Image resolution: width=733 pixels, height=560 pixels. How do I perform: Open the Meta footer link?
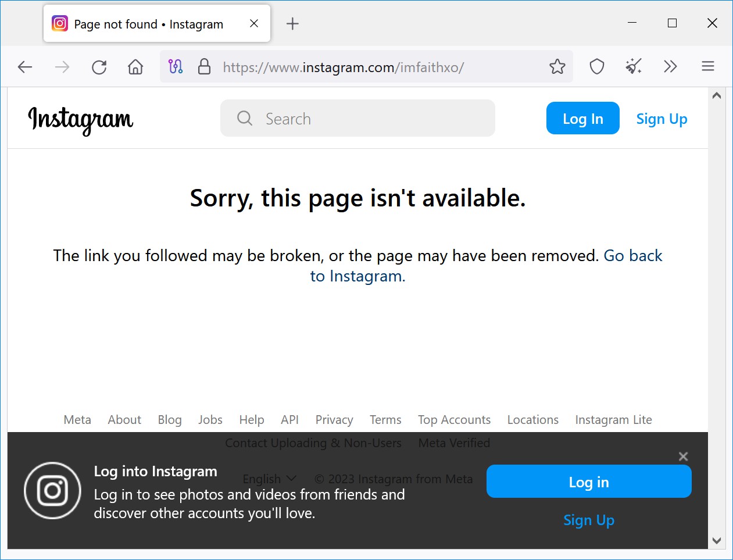click(x=77, y=420)
